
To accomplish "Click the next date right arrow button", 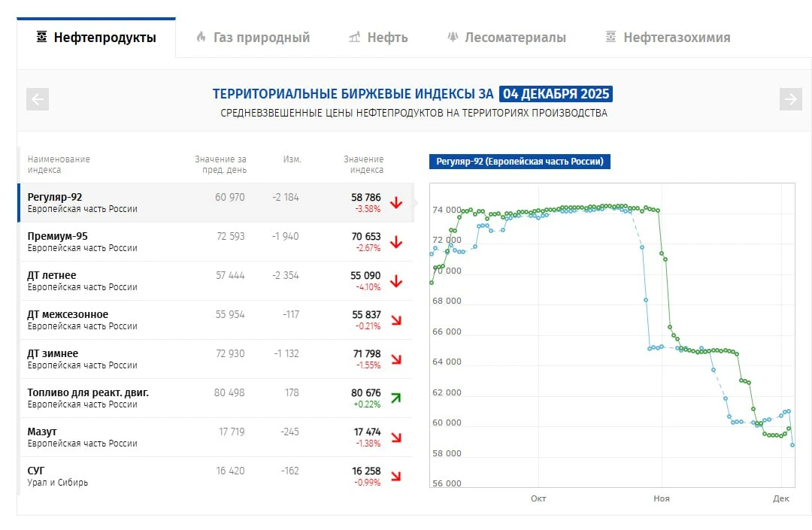I will click(x=790, y=99).
